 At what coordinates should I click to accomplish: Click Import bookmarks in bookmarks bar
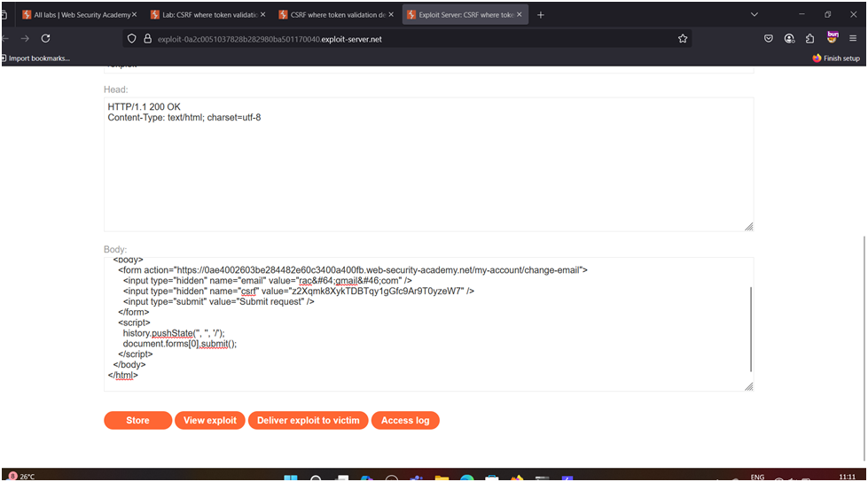pos(35,58)
